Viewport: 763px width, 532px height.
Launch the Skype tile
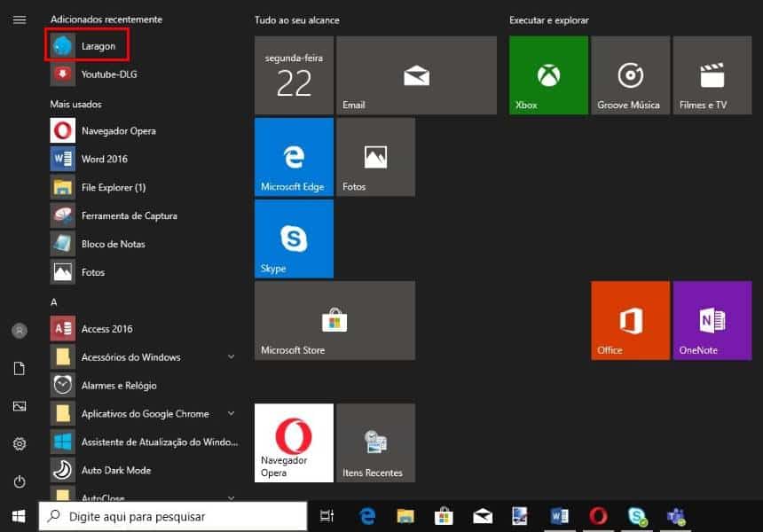pyautogui.click(x=294, y=239)
